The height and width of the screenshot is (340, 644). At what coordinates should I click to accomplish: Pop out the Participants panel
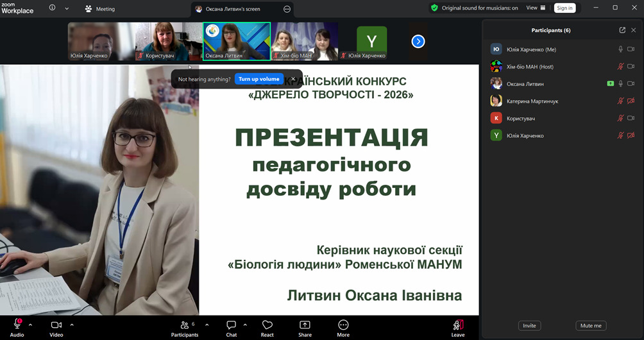tap(622, 30)
